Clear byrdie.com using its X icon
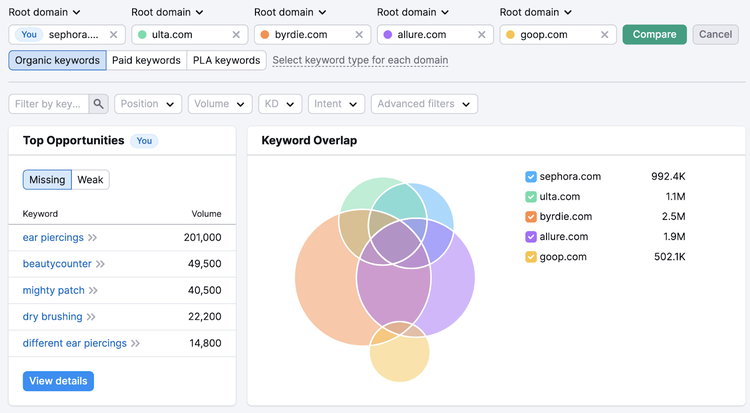The height and width of the screenshot is (413, 750). tap(359, 34)
